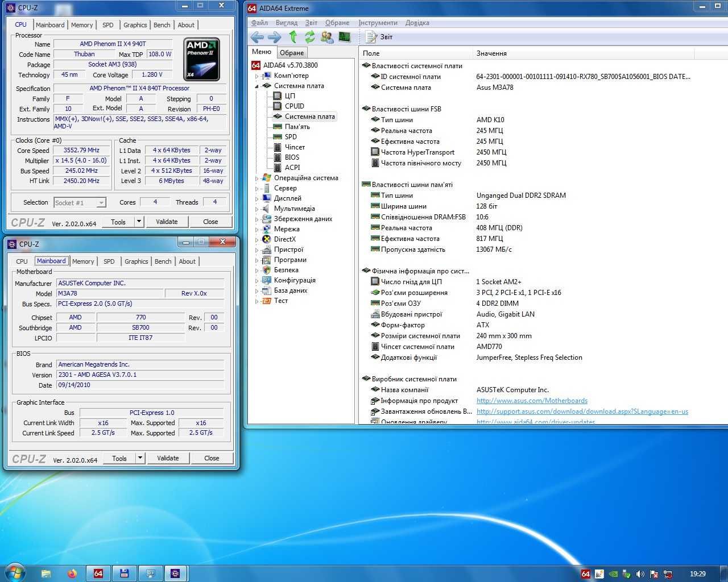728x582 pixels.
Task: Click the AMD Phenom II logo image
Action: tap(202, 59)
